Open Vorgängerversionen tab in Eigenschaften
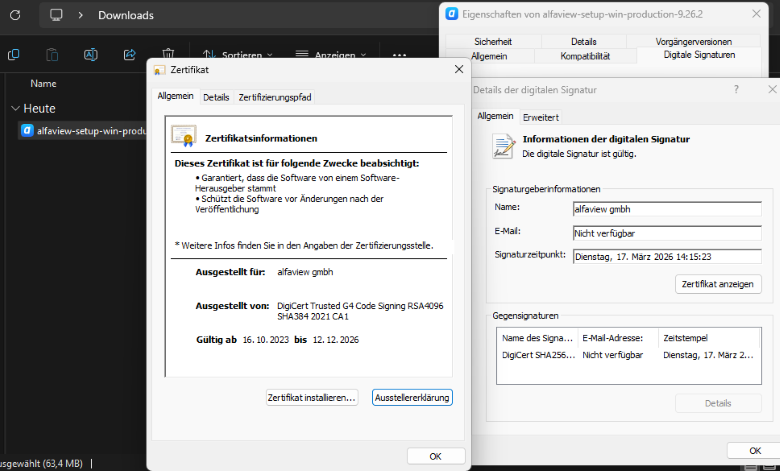The height and width of the screenshot is (471, 780). [693, 41]
